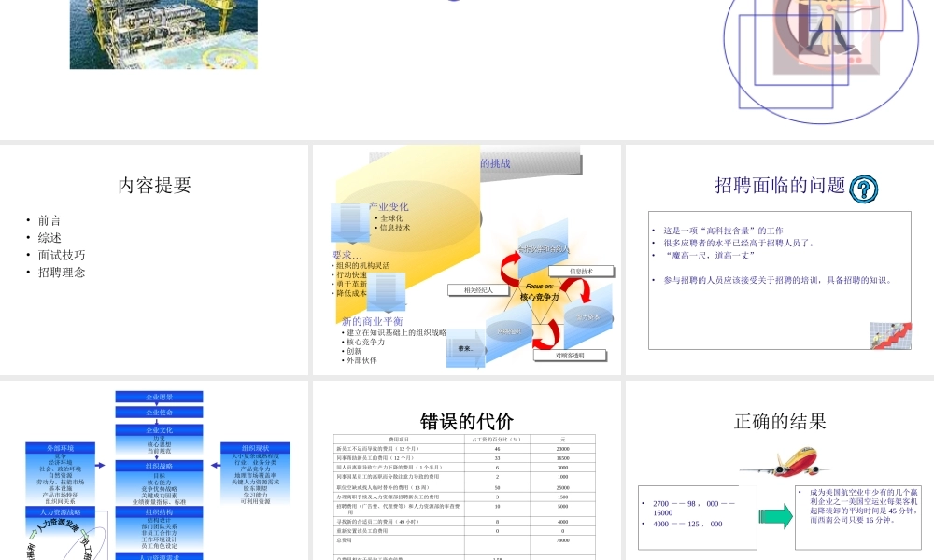Click the 前言 bullet text

coord(50,221)
